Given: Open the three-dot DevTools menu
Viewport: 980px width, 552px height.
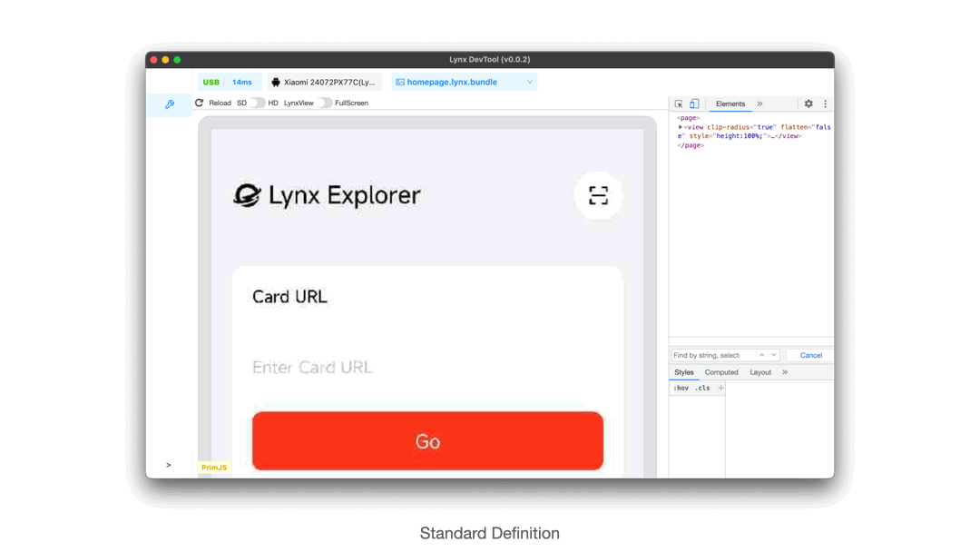Looking at the screenshot, I should (x=825, y=103).
